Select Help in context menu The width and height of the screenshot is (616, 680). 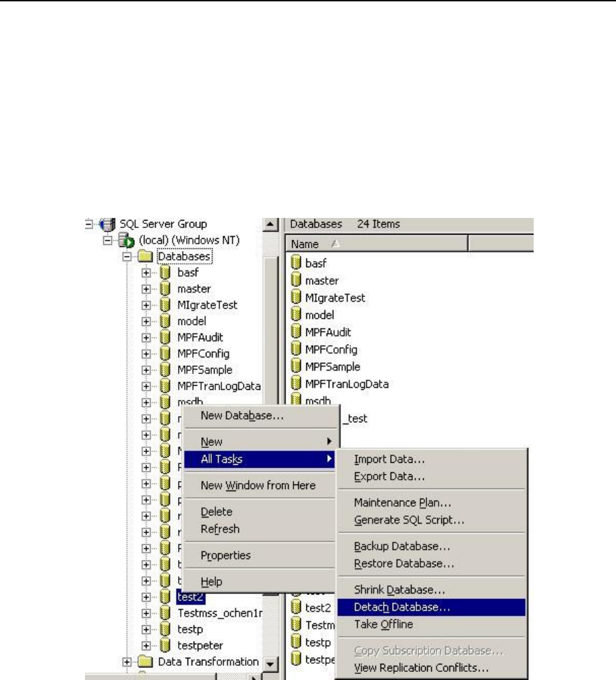pos(259,582)
